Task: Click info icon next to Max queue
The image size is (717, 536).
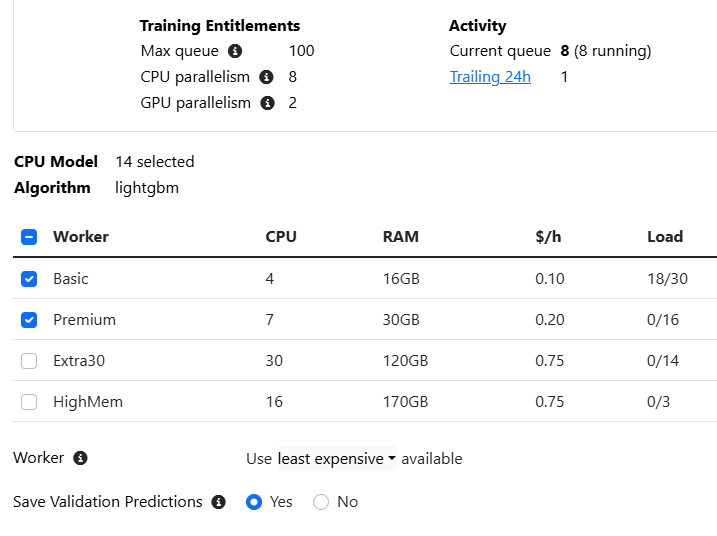Action: tap(235, 51)
